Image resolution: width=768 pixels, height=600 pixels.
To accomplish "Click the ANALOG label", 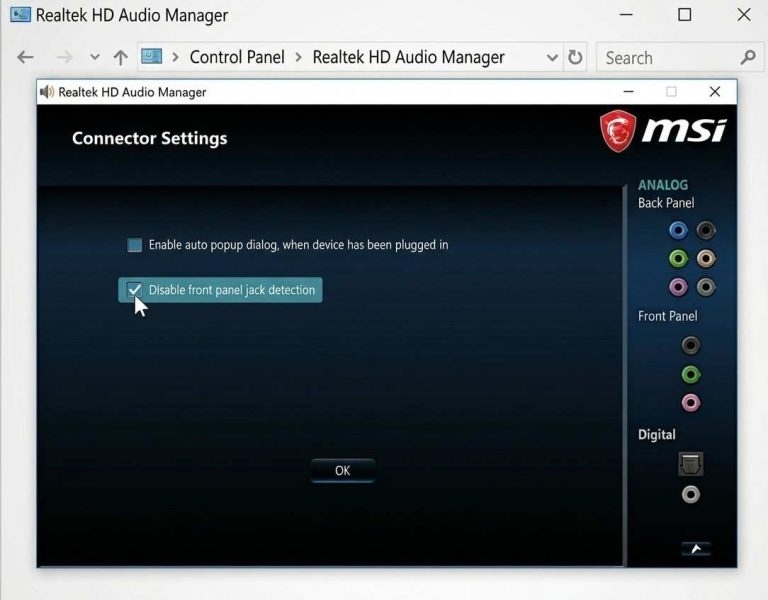I will [663, 185].
